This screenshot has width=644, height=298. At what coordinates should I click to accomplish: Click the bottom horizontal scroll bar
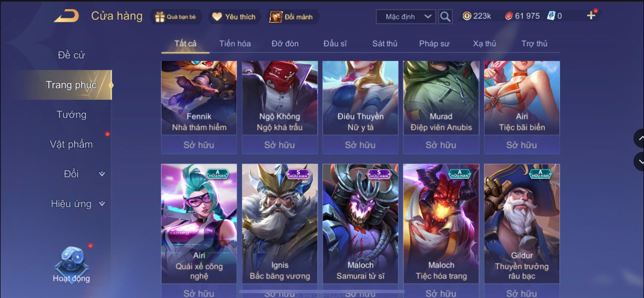pyautogui.click(x=322, y=291)
